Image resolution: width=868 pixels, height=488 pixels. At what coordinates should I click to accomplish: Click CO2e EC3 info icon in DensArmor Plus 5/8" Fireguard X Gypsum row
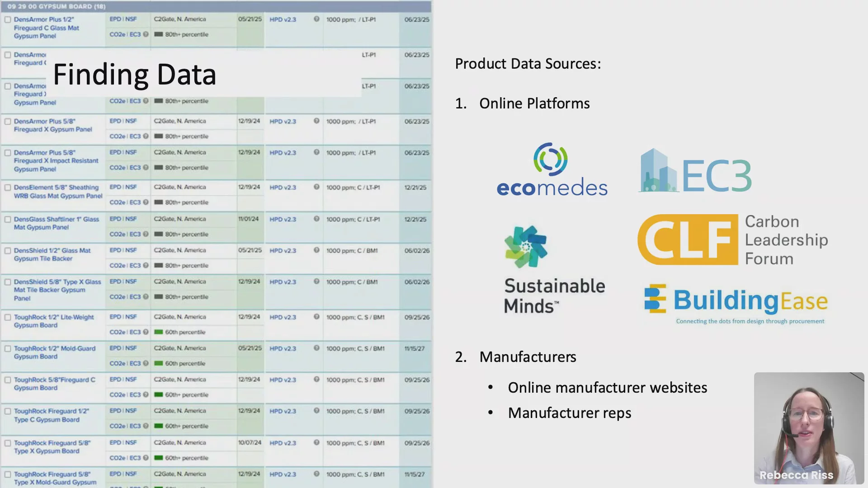[x=146, y=136]
